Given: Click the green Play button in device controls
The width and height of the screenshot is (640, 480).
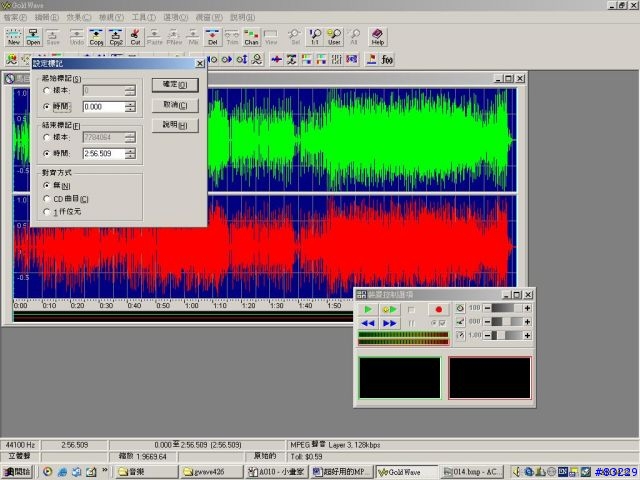Looking at the screenshot, I should (368, 309).
